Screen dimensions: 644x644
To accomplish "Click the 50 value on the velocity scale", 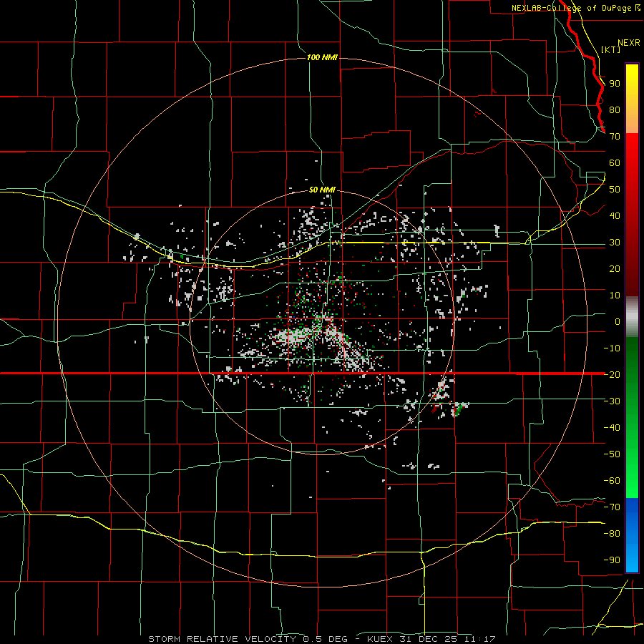I will (x=615, y=190).
